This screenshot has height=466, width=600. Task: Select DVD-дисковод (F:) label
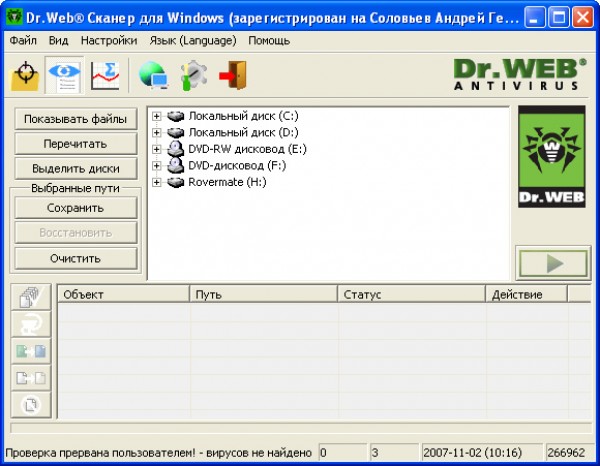click(237, 165)
